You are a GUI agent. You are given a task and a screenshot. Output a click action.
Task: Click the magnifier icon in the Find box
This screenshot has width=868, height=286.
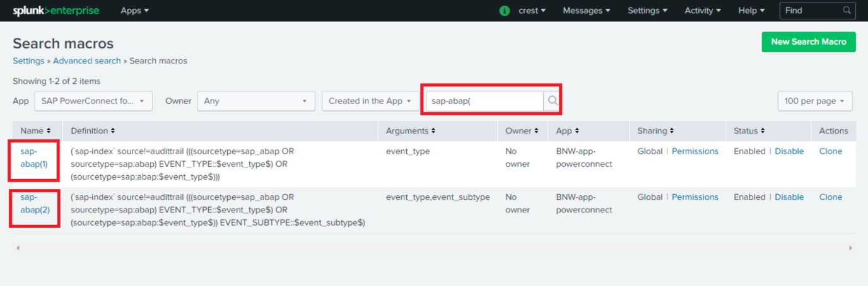[847, 11]
